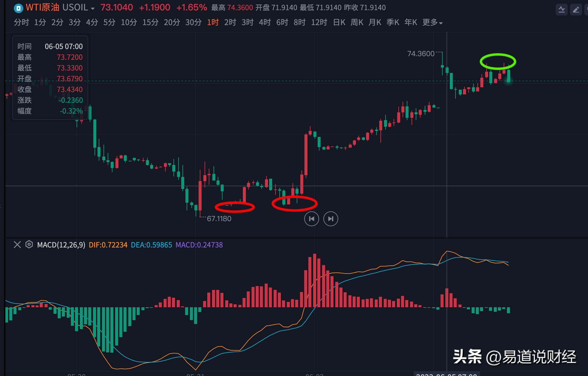This screenshot has width=588, height=376.
Task: Click the 74.3600 high price marker
Action: pyautogui.click(x=421, y=54)
